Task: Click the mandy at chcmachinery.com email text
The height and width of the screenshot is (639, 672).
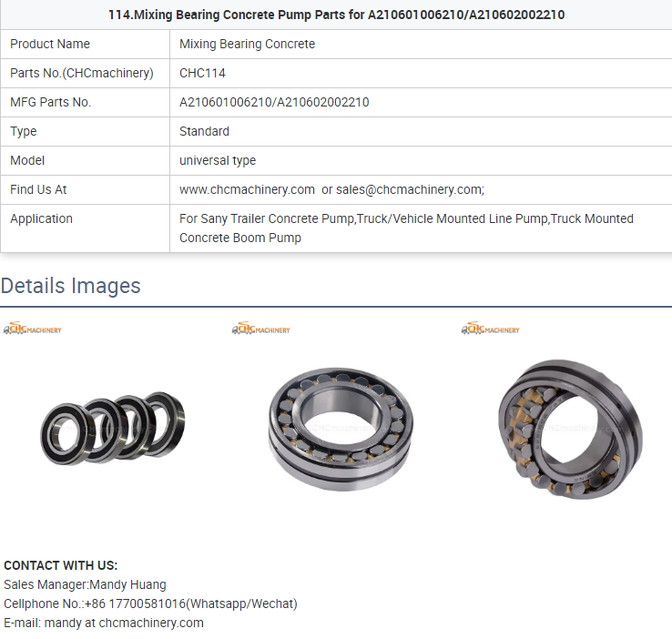Action: [x=124, y=623]
